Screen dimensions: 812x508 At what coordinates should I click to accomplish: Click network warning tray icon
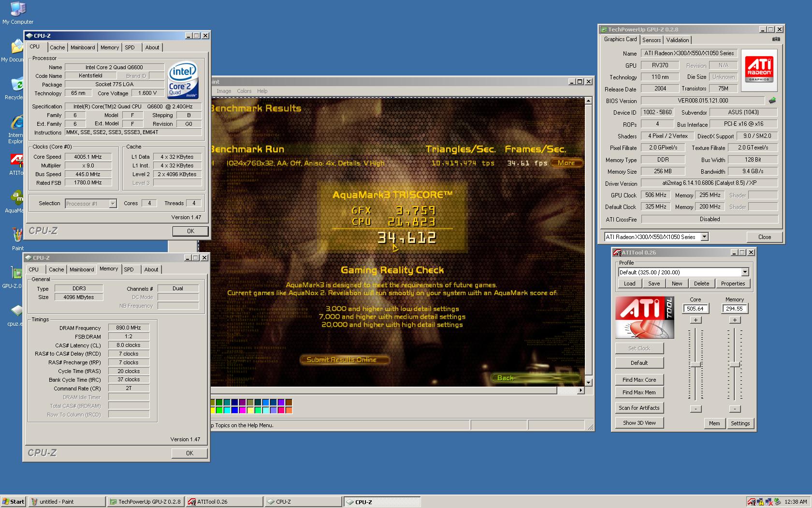click(760, 502)
